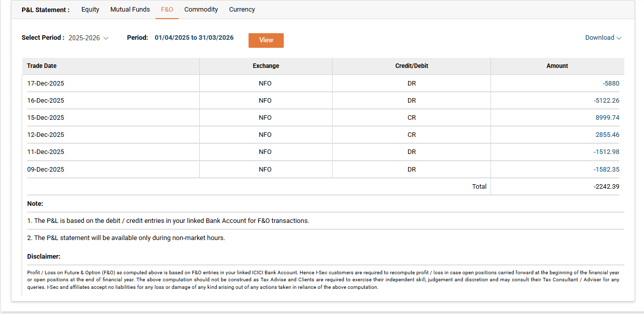Open the Download dropdown menu

[600, 38]
